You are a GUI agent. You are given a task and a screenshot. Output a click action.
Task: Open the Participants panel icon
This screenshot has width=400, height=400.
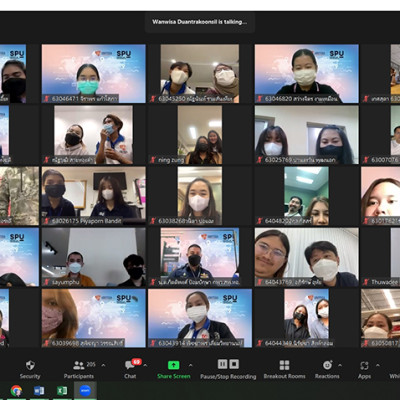(78, 365)
